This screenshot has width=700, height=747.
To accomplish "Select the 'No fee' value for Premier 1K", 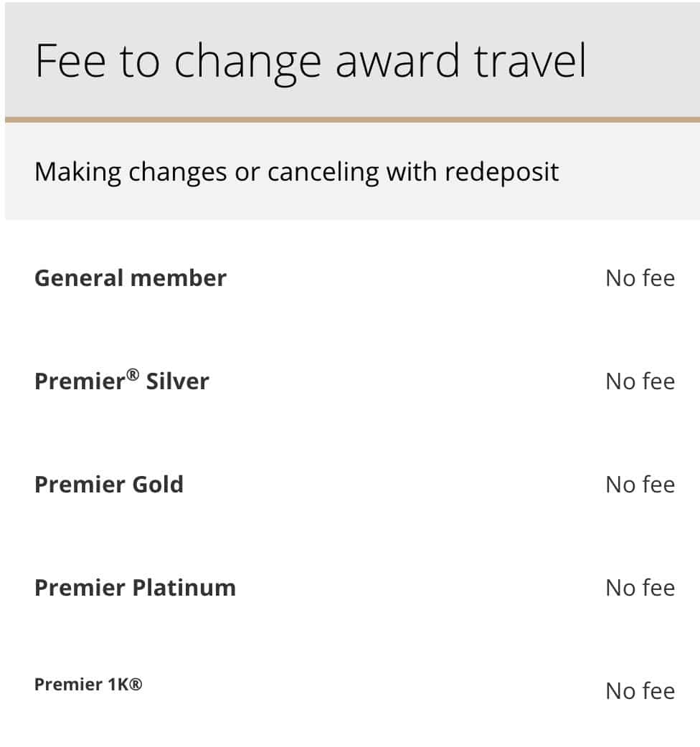I will click(x=640, y=691).
